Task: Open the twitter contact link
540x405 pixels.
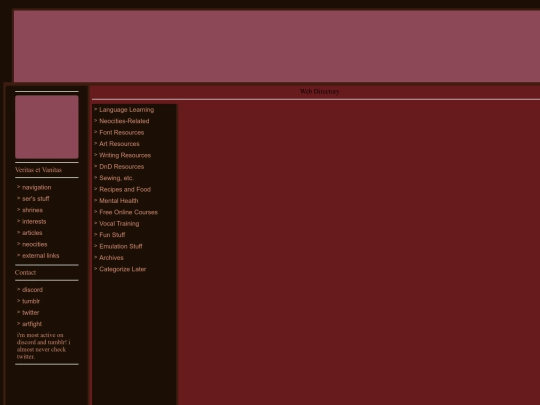Action: point(31,312)
